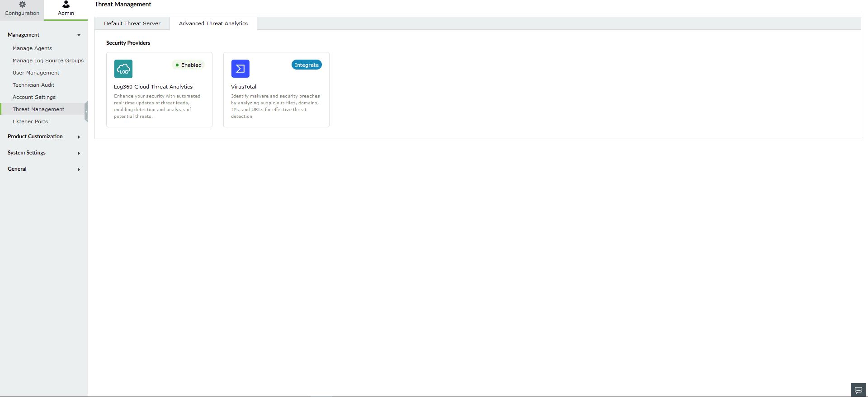The width and height of the screenshot is (868, 397).
Task: Open the Configuration gear tab
Action: [22, 9]
